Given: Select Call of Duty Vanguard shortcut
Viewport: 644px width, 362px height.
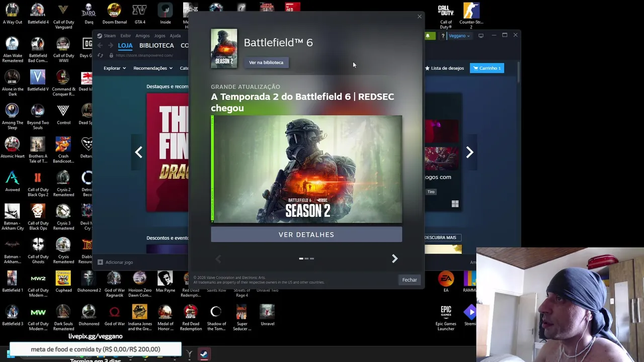Looking at the screenshot, I should click(x=63, y=16).
